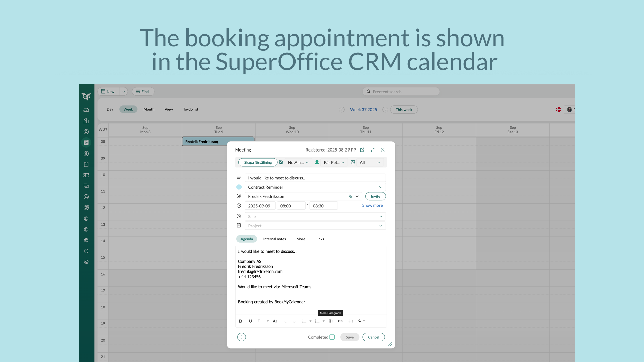
Task: Click the Cancel button
Action: (374, 337)
